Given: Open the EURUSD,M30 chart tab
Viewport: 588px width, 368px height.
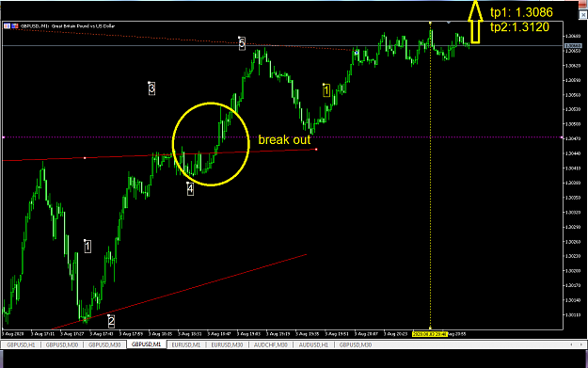Looking at the screenshot, I should (228, 344).
